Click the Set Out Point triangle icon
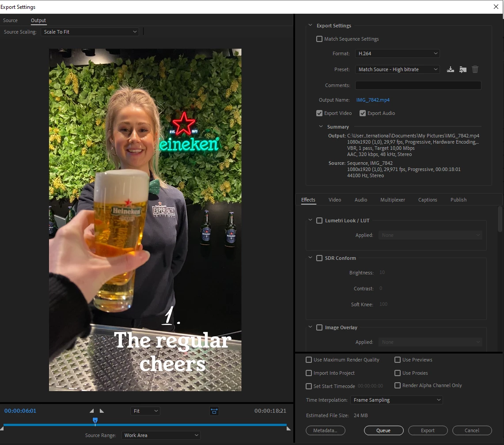This screenshot has width=504, height=445. (102, 411)
